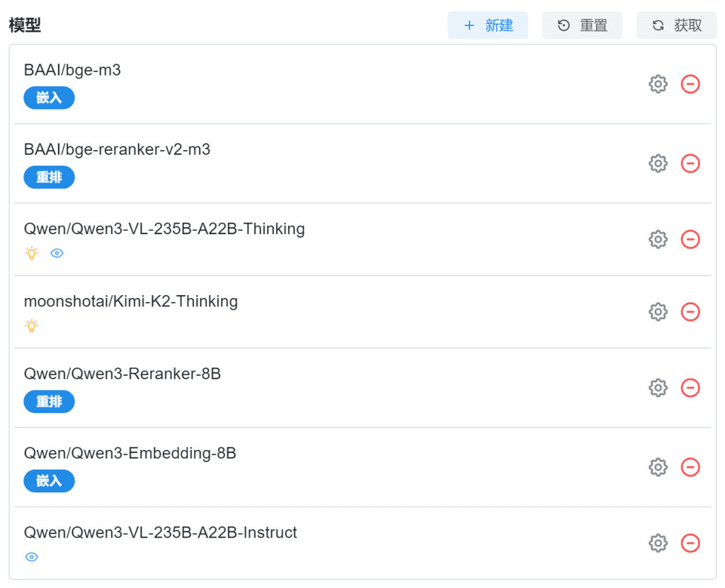The image size is (725, 588).
Task: Open settings gear for BAAI/bge-m3
Action: (x=658, y=84)
